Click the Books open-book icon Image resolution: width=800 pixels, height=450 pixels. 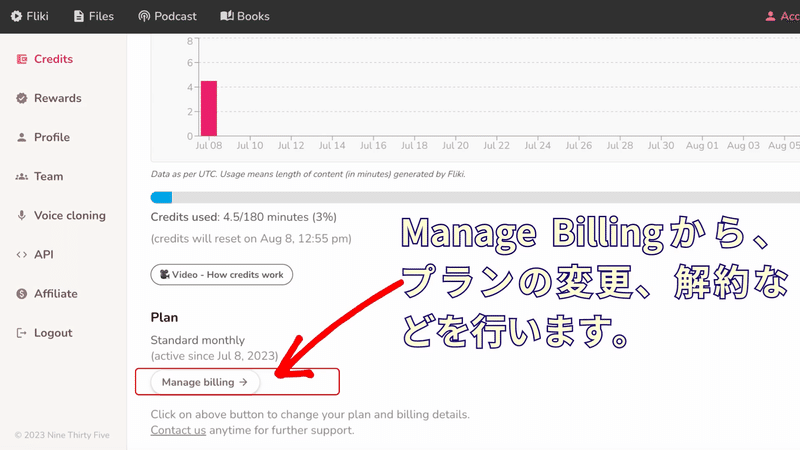coord(227,16)
